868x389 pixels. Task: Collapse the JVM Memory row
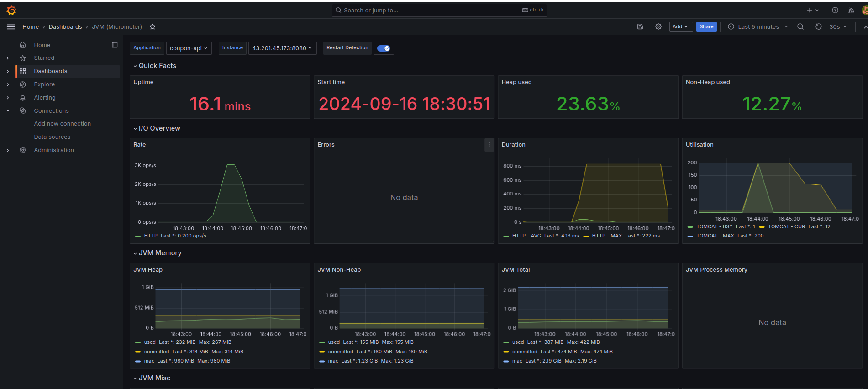coord(157,253)
